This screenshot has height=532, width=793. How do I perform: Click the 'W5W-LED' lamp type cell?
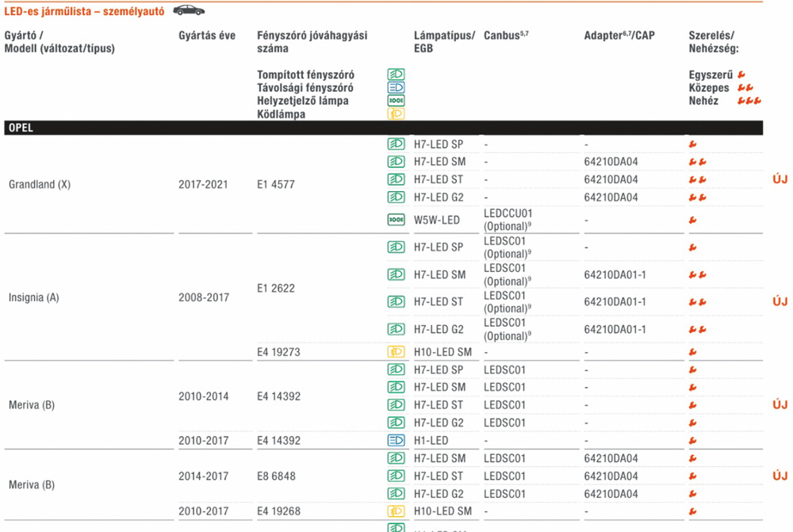[436, 220]
